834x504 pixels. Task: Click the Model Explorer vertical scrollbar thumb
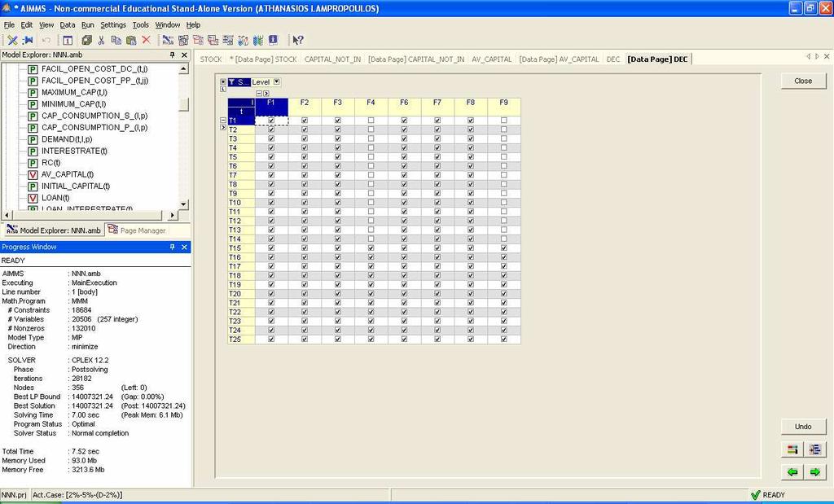point(183,105)
